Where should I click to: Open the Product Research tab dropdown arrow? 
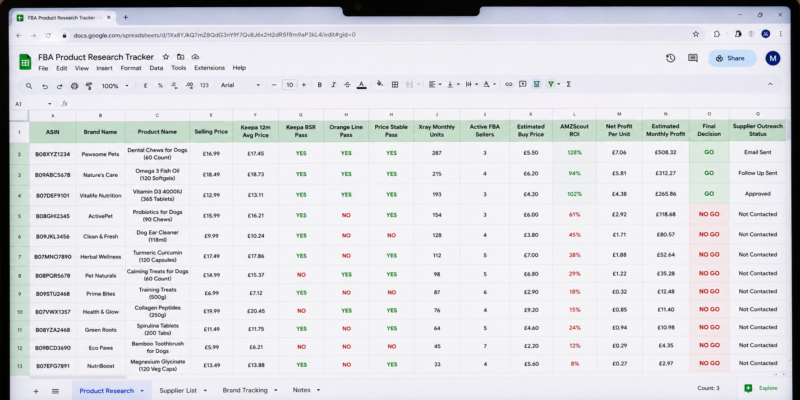142,391
